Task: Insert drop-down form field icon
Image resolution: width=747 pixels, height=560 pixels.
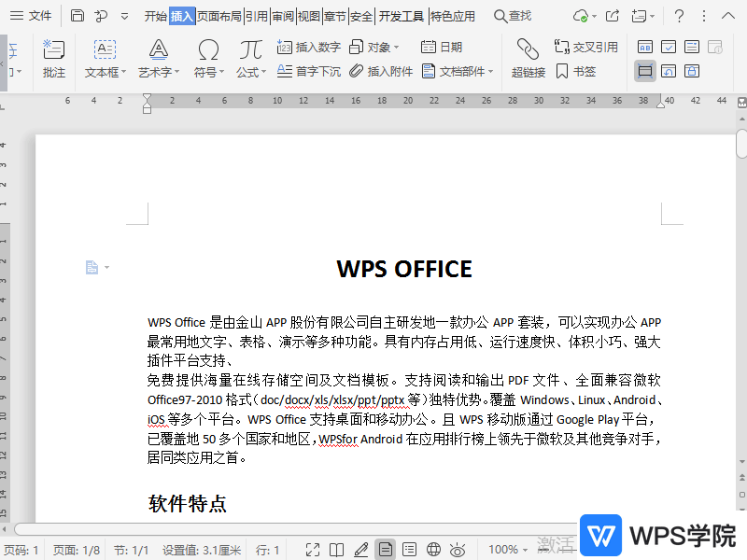Action: [692, 48]
